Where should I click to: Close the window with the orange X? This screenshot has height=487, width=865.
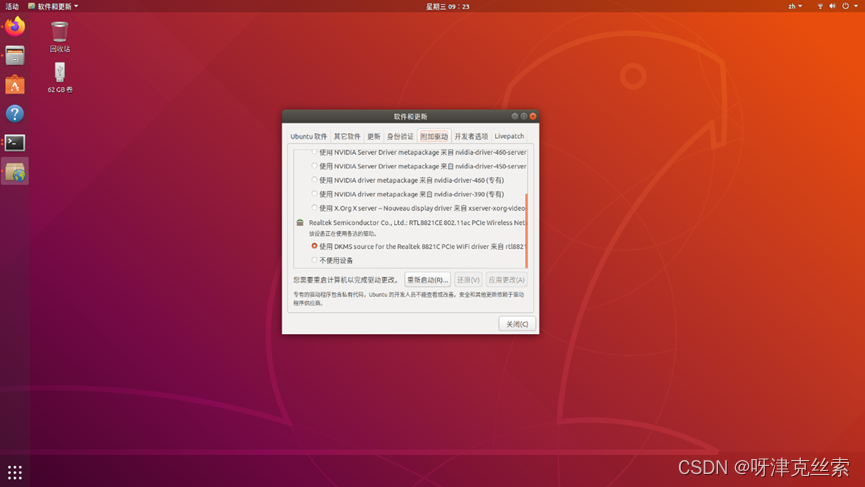(533, 116)
